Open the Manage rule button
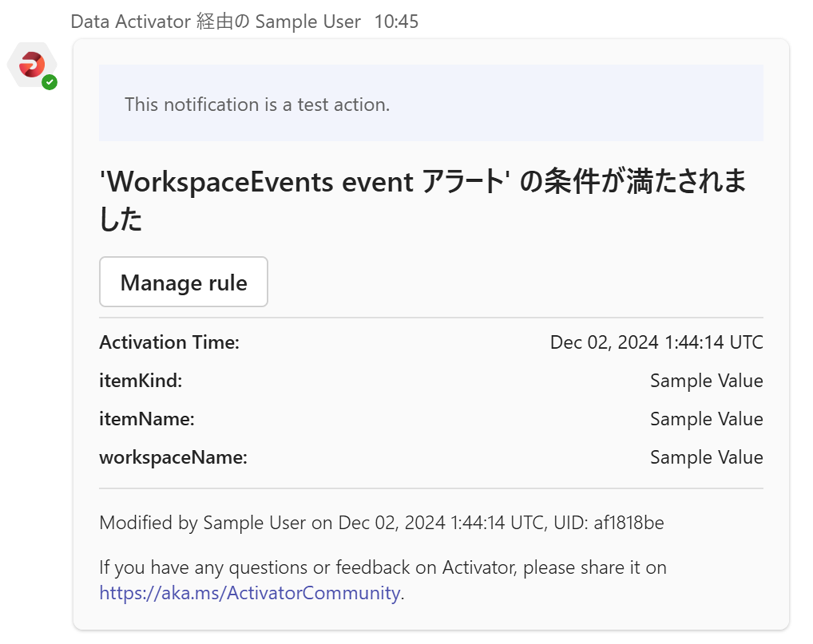813x644 pixels. (x=184, y=282)
